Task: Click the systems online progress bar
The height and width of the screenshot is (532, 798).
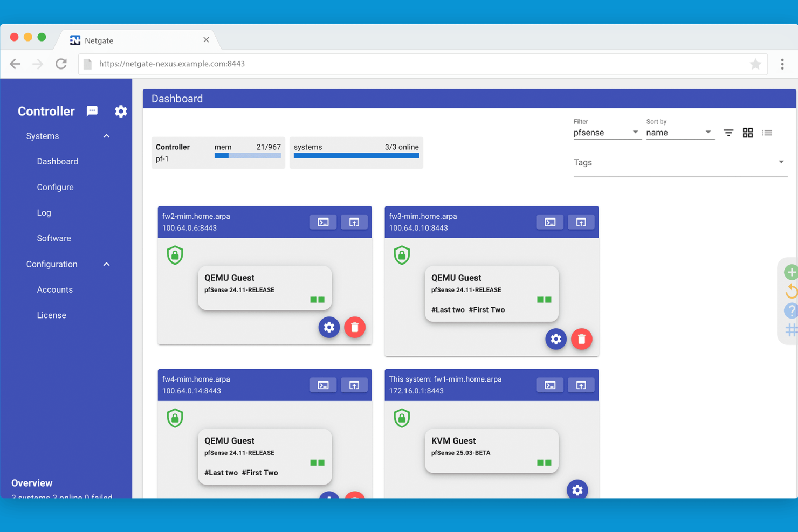Action: click(x=356, y=156)
